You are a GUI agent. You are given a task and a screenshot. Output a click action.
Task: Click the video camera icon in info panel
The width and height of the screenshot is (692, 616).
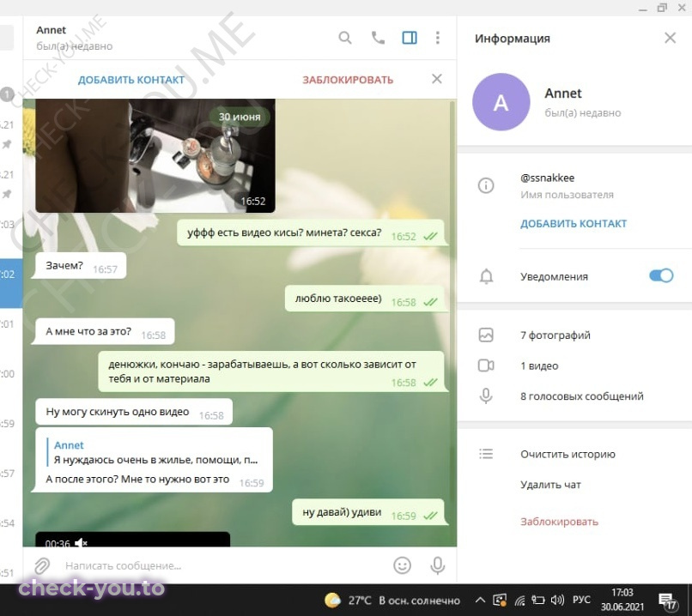[486, 365]
